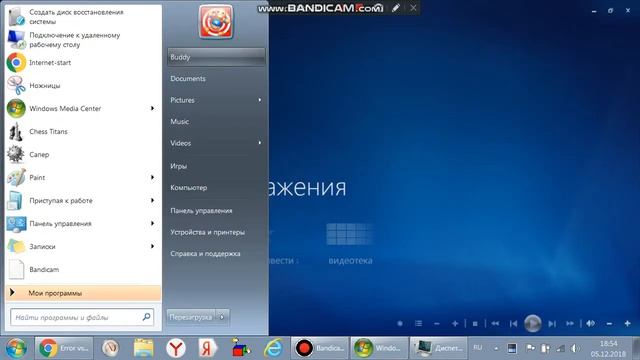This screenshot has height=360, width=640.
Task: Click the Media Center record button
Action: click(400, 323)
